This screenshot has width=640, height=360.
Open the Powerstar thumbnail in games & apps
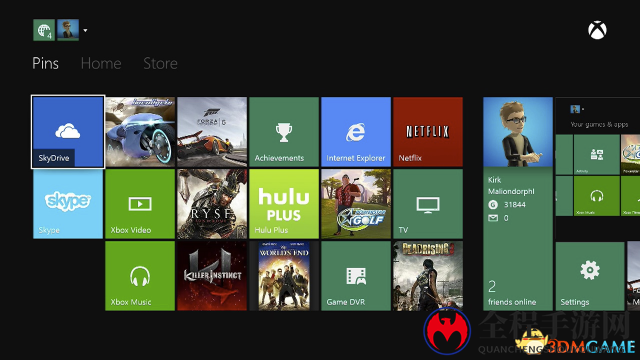(631, 155)
